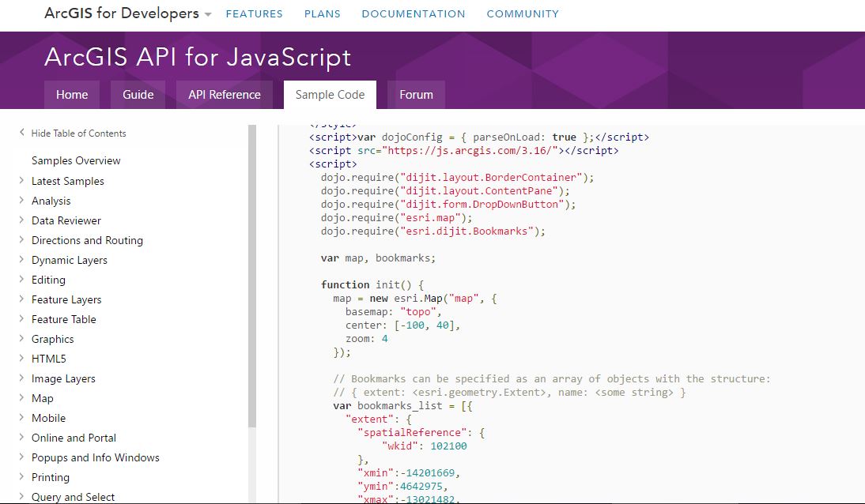Expand the Image Layers chevron
This screenshot has width=865, height=504.
21,378
